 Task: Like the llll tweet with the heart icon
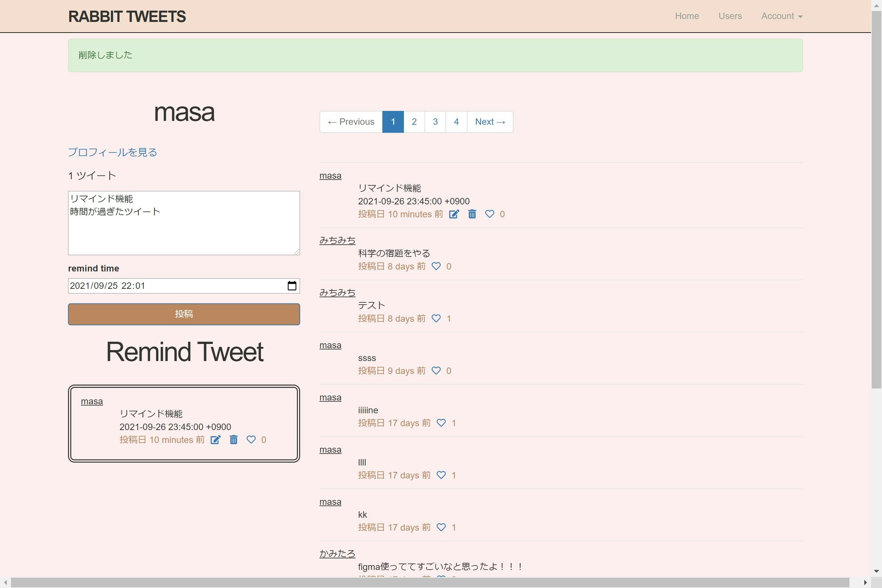point(441,475)
